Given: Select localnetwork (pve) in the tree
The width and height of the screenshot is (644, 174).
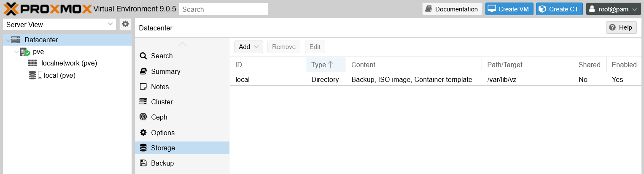Looking at the screenshot, I should click(x=69, y=63).
